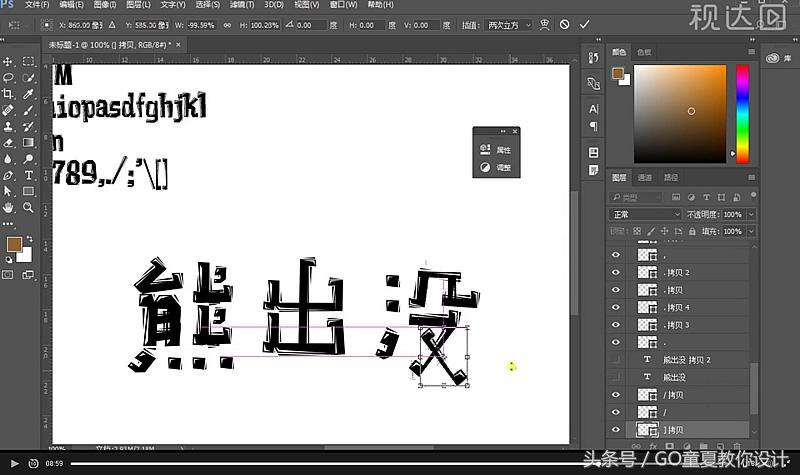Click the foreground color swatch in toolbar

tap(14, 244)
